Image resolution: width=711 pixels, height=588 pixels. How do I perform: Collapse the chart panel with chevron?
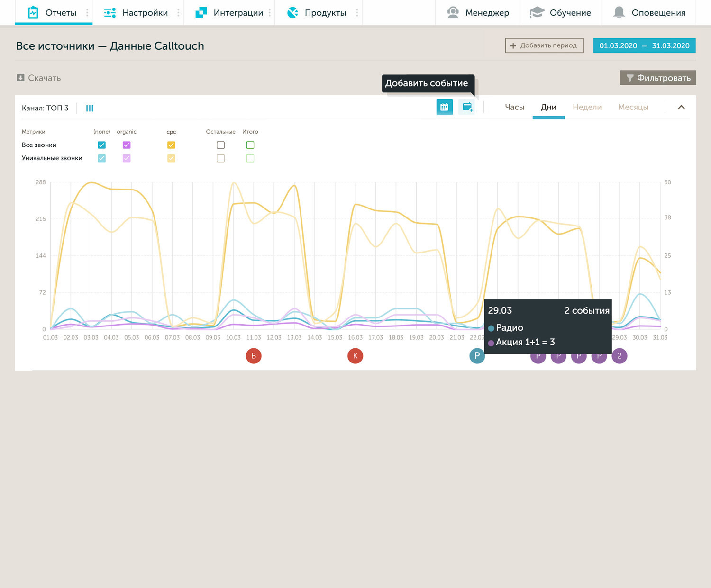tap(681, 108)
